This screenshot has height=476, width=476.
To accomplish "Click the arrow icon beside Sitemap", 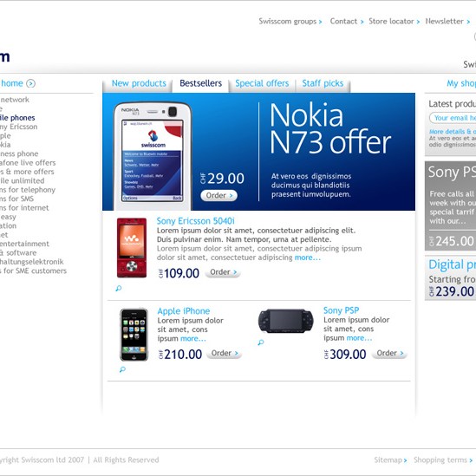I will (x=405, y=460).
